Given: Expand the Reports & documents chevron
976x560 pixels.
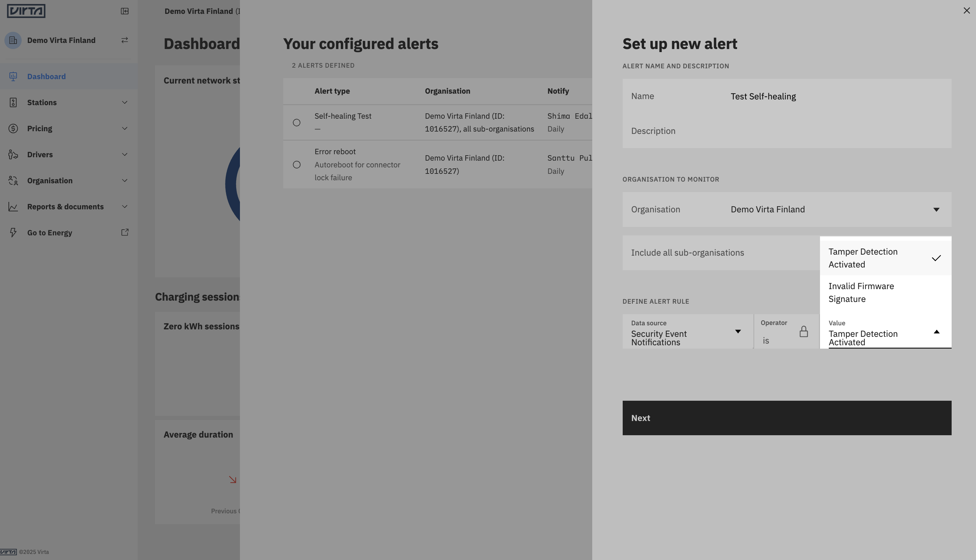Looking at the screenshot, I should pos(125,207).
